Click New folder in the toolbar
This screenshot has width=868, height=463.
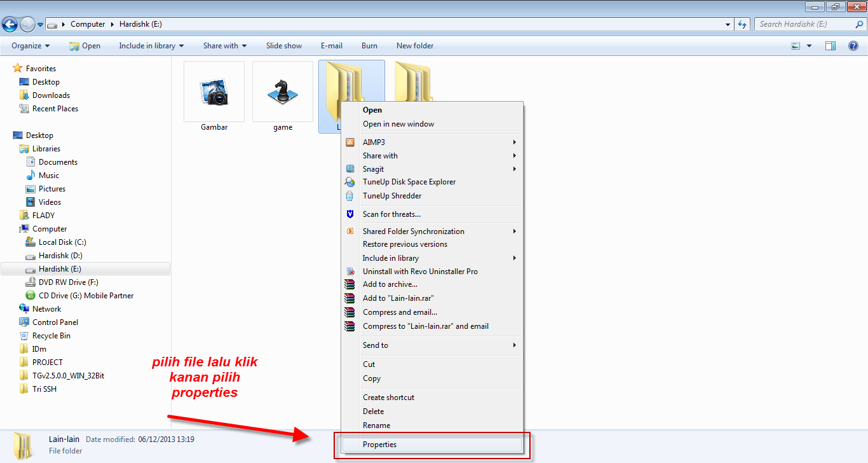coord(415,45)
